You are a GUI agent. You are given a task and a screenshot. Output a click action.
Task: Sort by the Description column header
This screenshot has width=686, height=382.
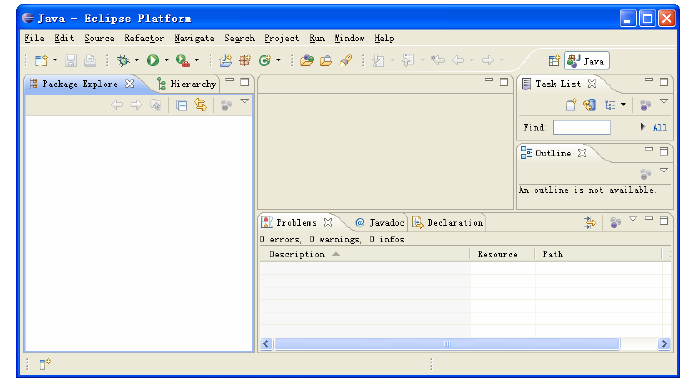[x=364, y=254]
